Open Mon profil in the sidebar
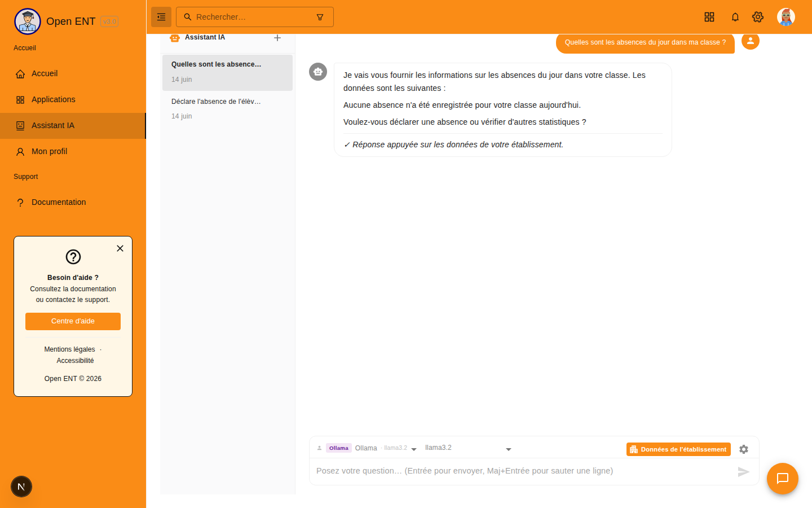812x508 pixels. (x=73, y=151)
